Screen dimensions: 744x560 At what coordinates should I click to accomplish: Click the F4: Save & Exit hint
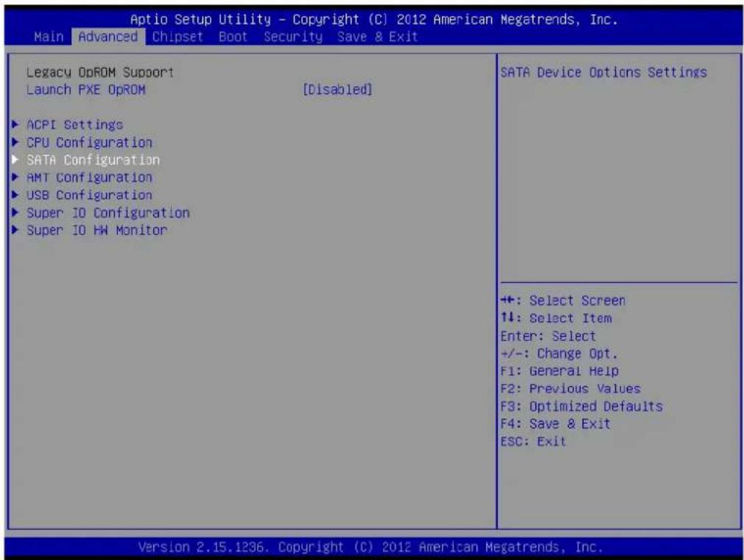pyautogui.click(x=555, y=424)
